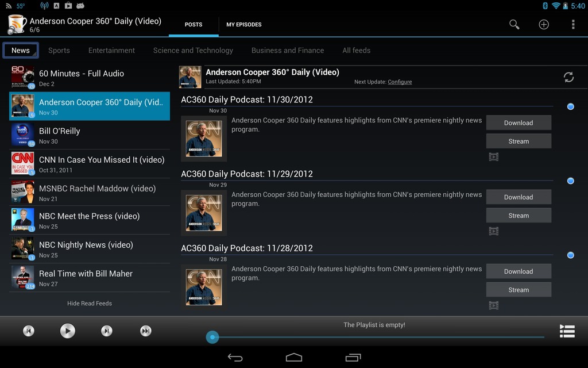
Task: Open the three-dot overflow menu
Action: (x=573, y=24)
